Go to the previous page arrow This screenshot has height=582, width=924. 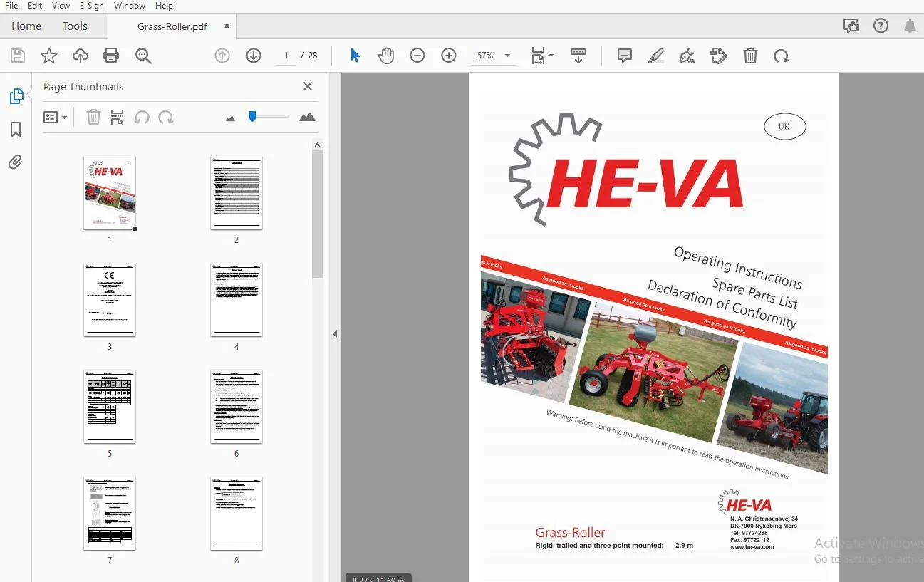[x=222, y=56]
